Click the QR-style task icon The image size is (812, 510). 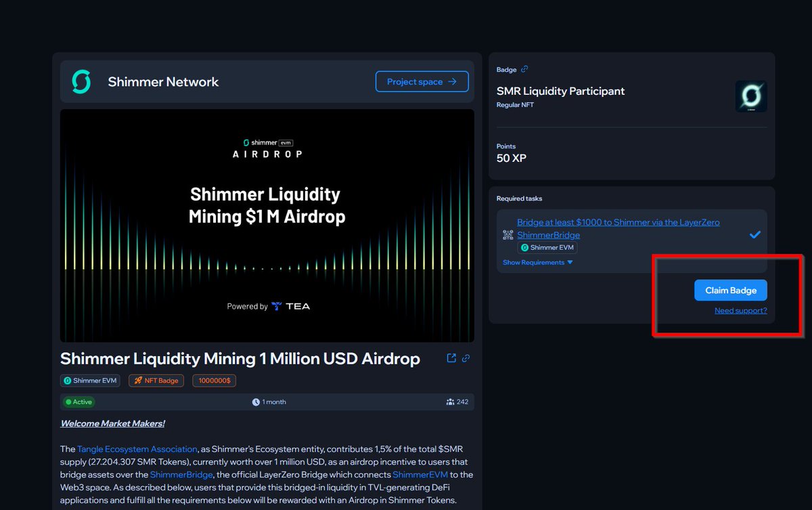click(x=508, y=235)
